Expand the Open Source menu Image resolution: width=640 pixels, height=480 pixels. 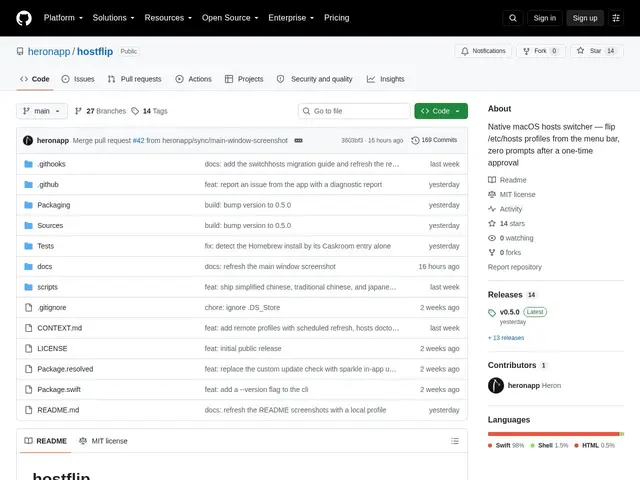230,18
